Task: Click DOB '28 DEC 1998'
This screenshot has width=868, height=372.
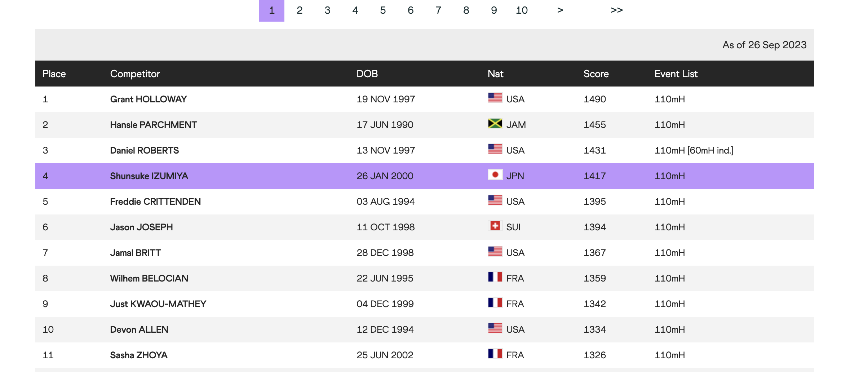Action: click(385, 253)
